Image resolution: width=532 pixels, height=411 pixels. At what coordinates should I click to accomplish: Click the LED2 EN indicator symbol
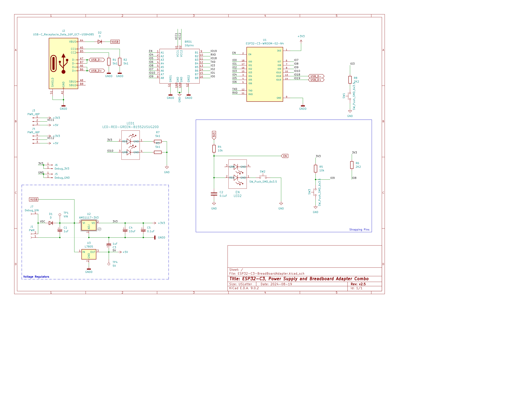[x=237, y=174]
